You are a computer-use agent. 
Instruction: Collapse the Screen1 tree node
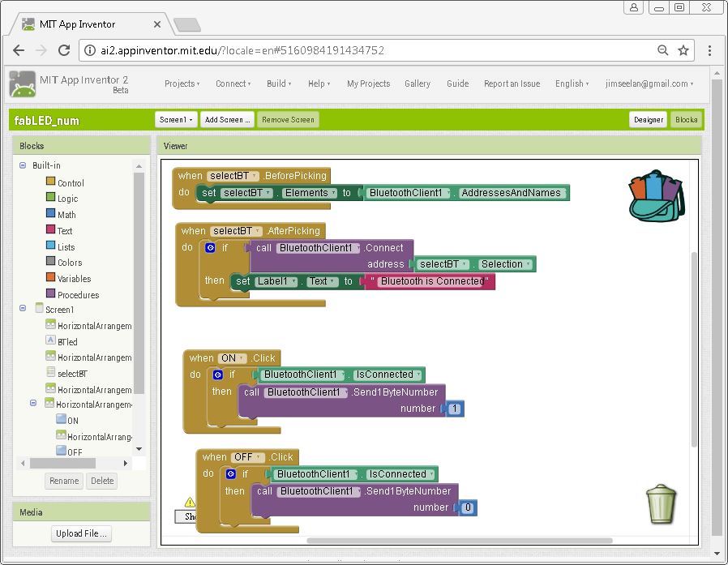23,308
